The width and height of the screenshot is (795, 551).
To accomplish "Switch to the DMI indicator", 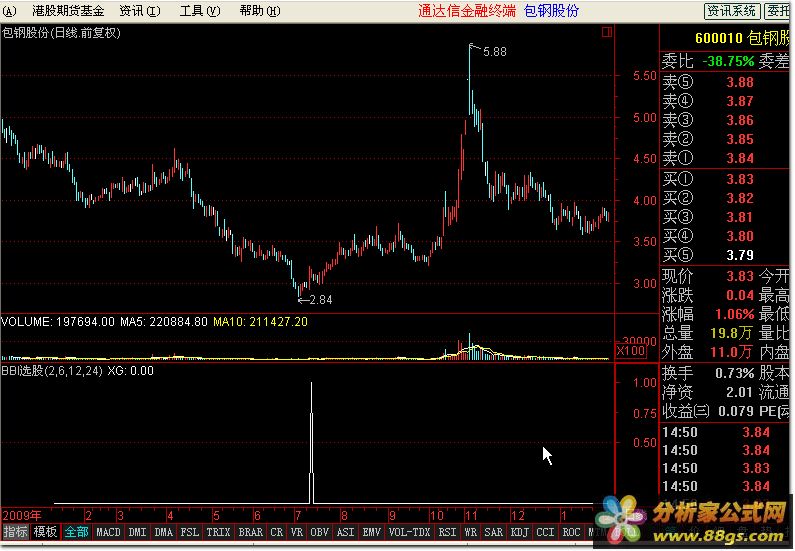I will (x=137, y=532).
